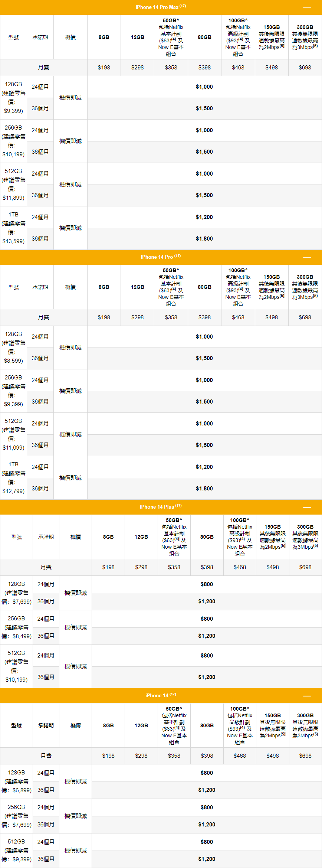Click the Pro Max 1TB model cell priced $13,599
Viewport: 322px width, 868px height.
[x=13, y=228]
